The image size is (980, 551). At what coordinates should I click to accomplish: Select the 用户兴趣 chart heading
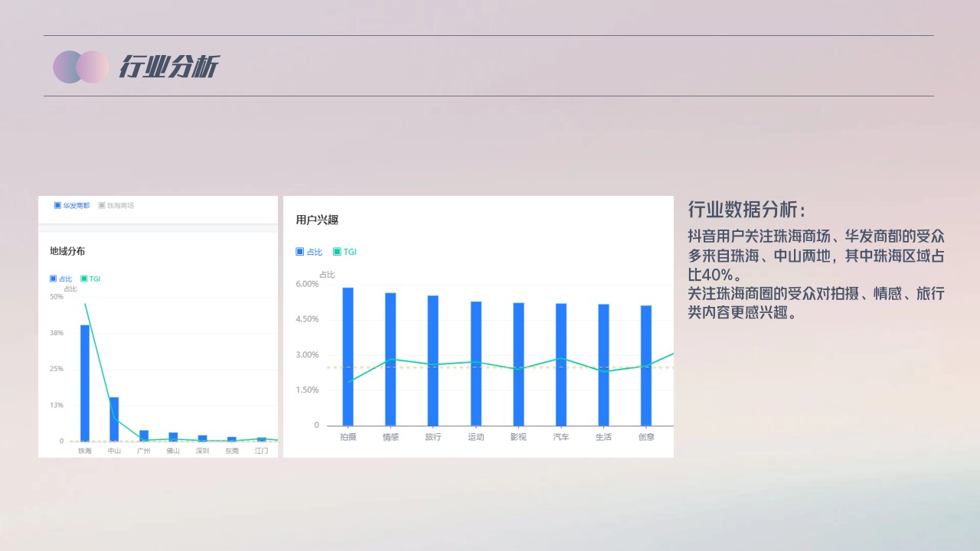317,220
